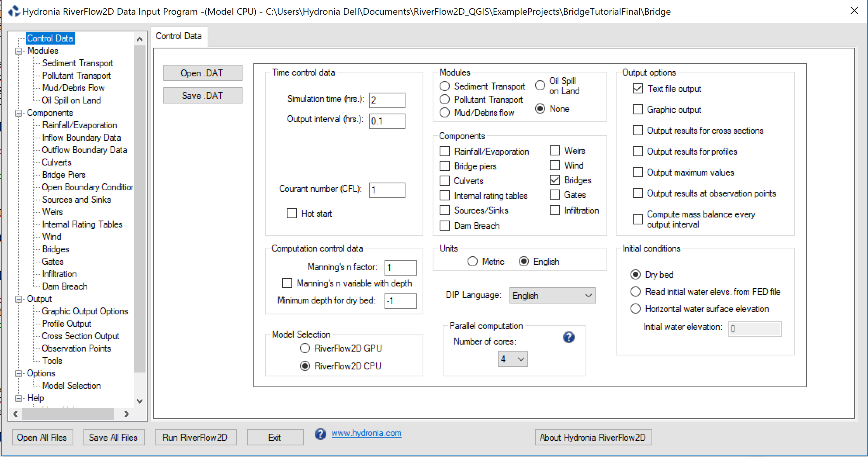Click the tree's scroll up arrow
This screenshot has width=868, height=457.
pyautogui.click(x=140, y=39)
